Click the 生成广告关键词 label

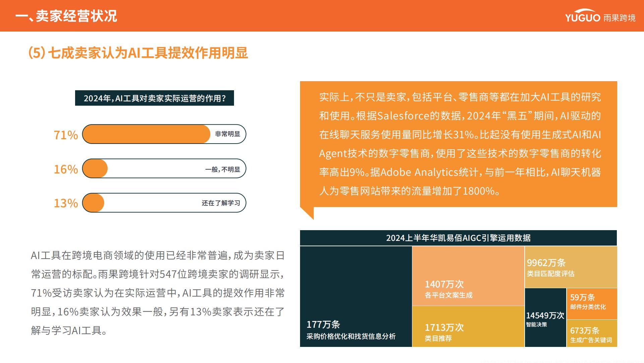(591, 340)
